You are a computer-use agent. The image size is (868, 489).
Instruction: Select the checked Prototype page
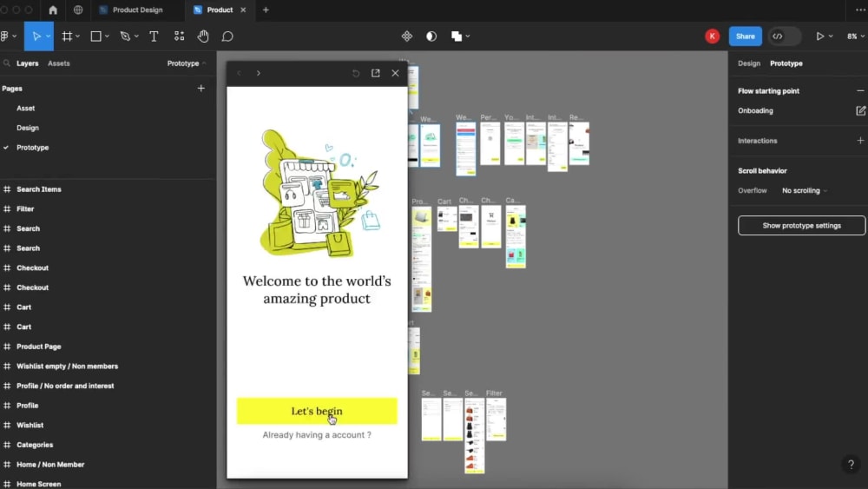point(33,148)
